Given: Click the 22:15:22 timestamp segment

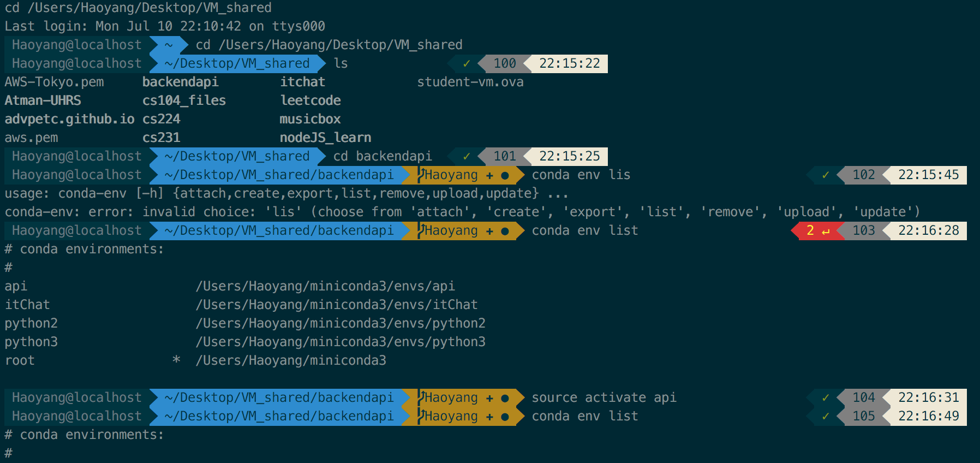Looking at the screenshot, I should point(569,64).
